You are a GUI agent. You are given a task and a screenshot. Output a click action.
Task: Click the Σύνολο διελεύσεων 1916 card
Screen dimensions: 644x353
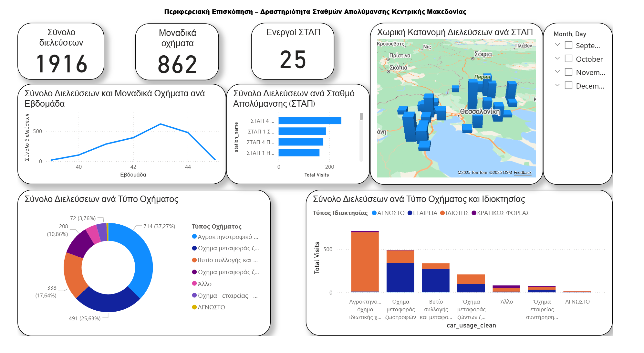[61, 52]
